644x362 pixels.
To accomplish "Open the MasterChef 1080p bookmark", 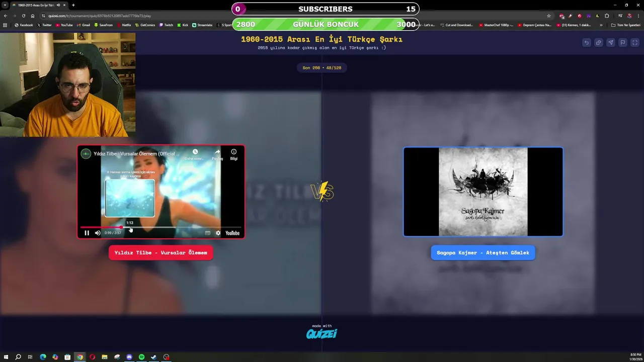I will pos(496,25).
